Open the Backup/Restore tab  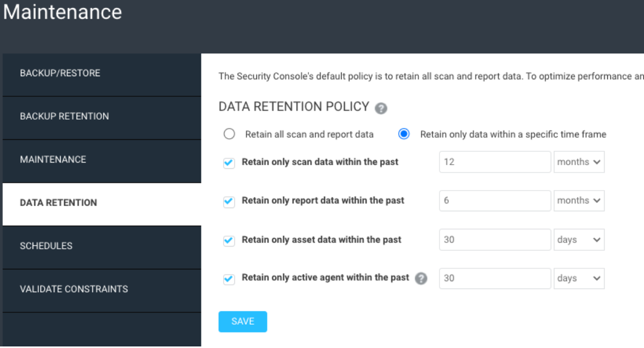pyautogui.click(x=101, y=74)
